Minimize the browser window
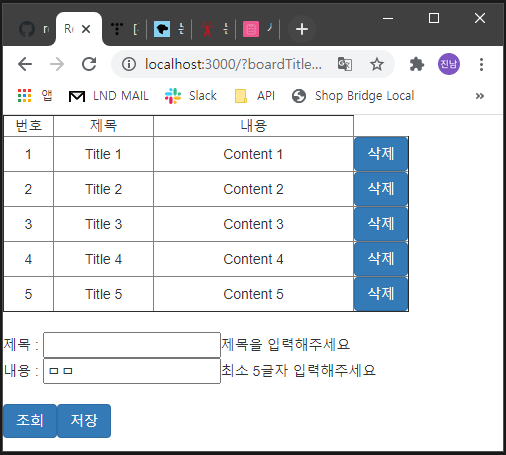 coord(388,18)
